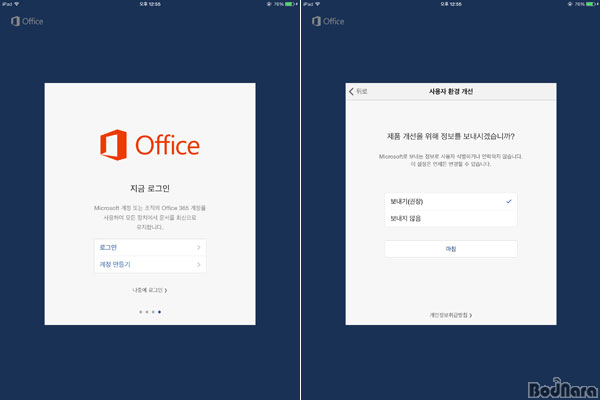The width and height of the screenshot is (600, 400).
Task: Click the battery icon in the left screen's status bar
Action: click(290, 4)
